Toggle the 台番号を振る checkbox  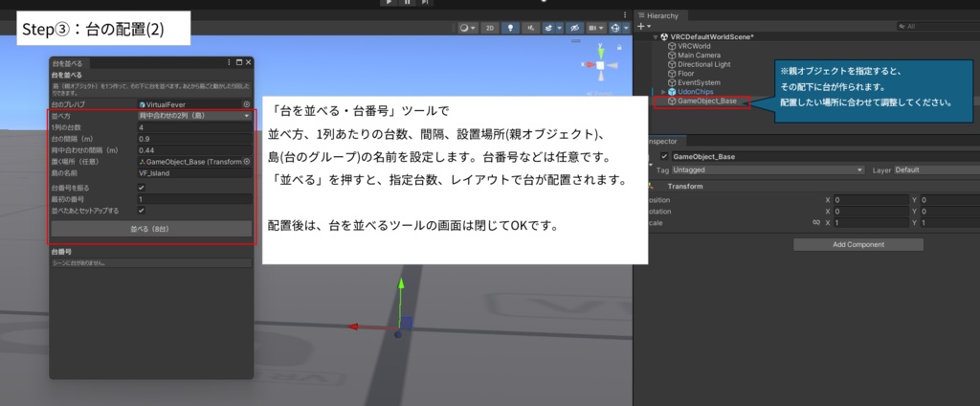tap(142, 187)
